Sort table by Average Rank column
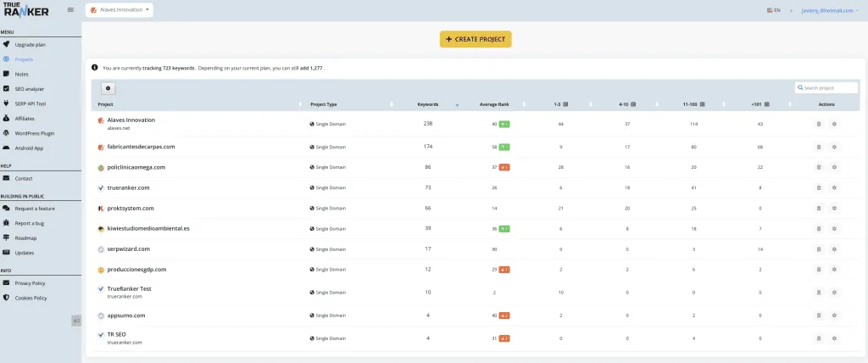 [x=494, y=104]
